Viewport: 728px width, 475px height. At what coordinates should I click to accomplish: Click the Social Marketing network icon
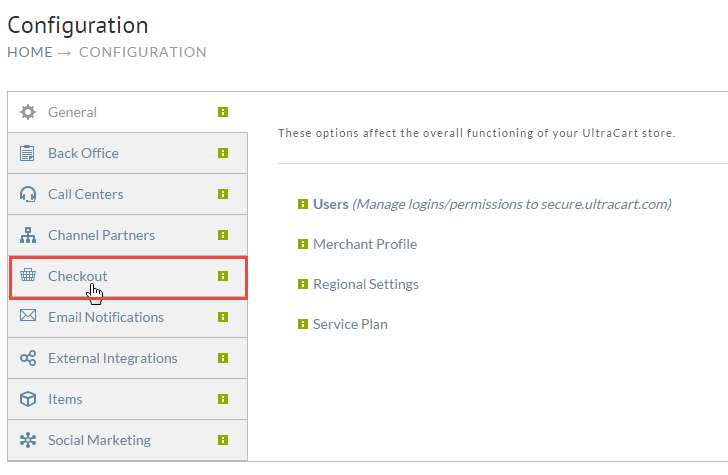28,440
